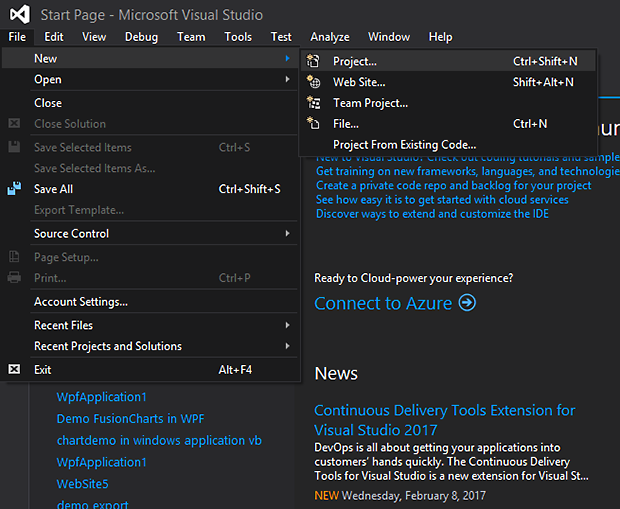Screen dimensions: 620x509
Task: Open the Analyze menu
Action: pyautogui.click(x=330, y=37)
